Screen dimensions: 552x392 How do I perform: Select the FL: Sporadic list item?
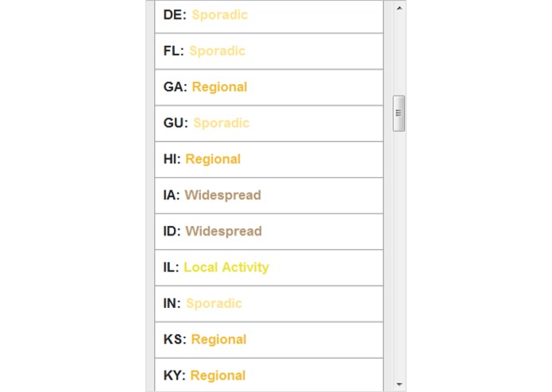point(269,52)
